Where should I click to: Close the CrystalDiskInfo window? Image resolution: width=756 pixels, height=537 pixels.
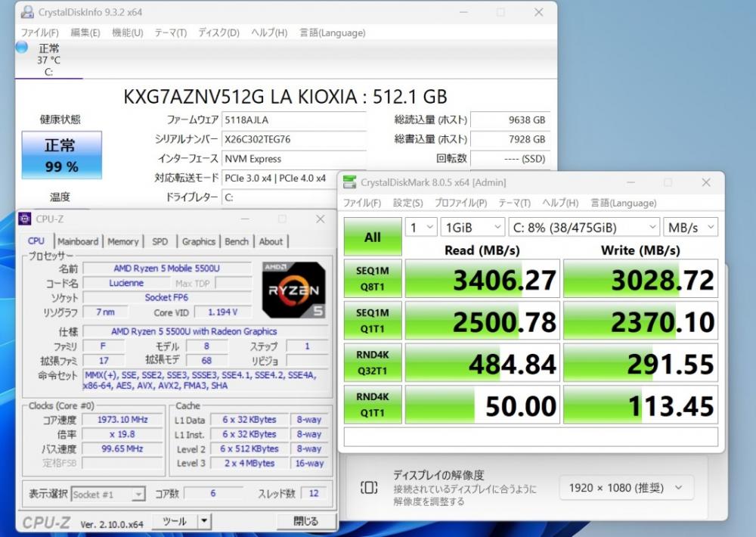coord(538,12)
